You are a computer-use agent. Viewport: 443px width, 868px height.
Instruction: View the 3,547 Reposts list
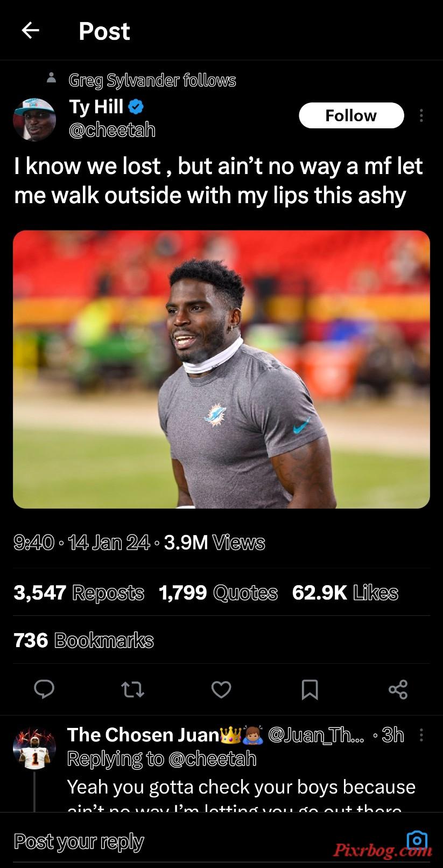(x=79, y=593)
